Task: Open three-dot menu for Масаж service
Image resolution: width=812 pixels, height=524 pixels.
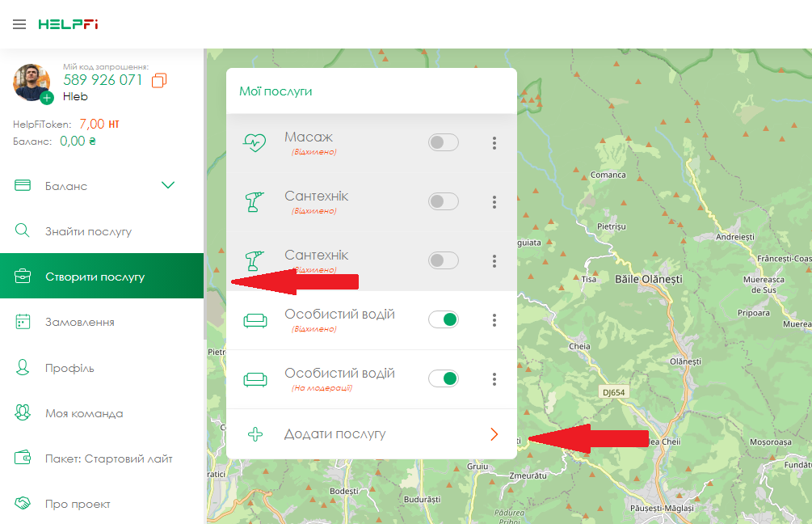Action: tap(494, 143)
